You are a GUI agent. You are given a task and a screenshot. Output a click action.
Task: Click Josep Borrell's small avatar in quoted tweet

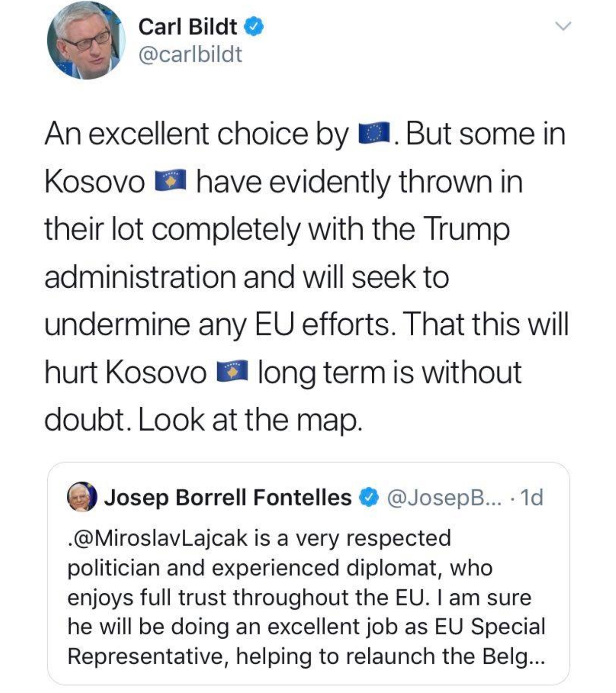click(82, 497)
